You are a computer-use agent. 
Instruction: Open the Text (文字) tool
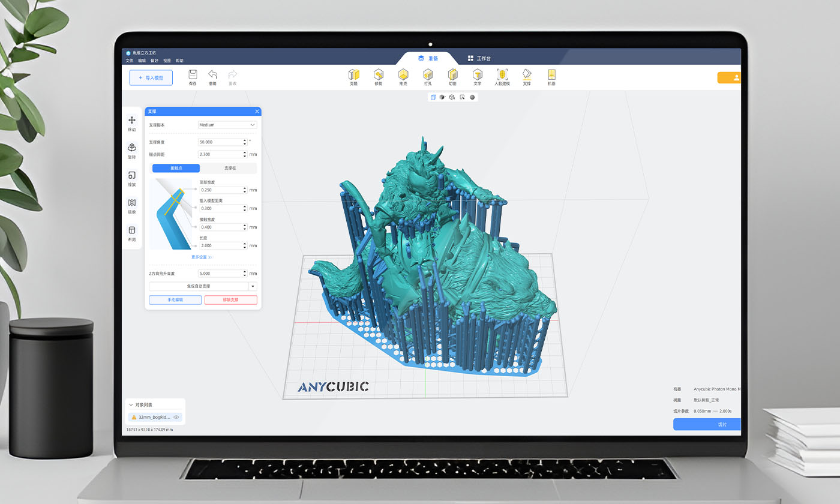478,77
